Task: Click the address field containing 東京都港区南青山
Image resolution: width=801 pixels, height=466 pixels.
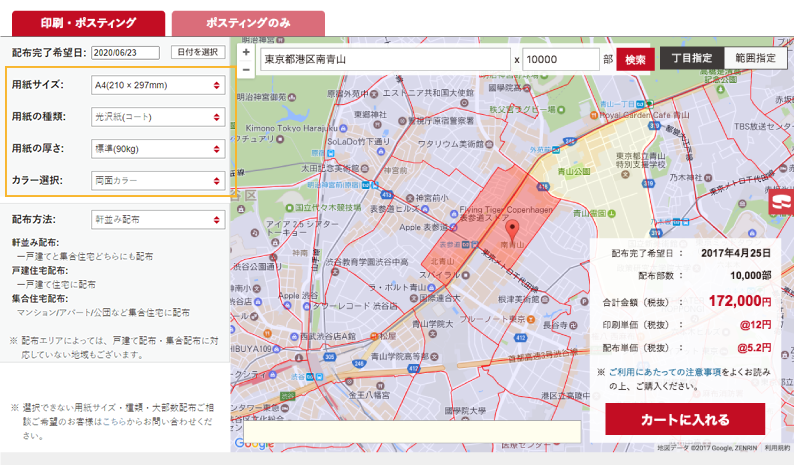Action: (385, 60)
